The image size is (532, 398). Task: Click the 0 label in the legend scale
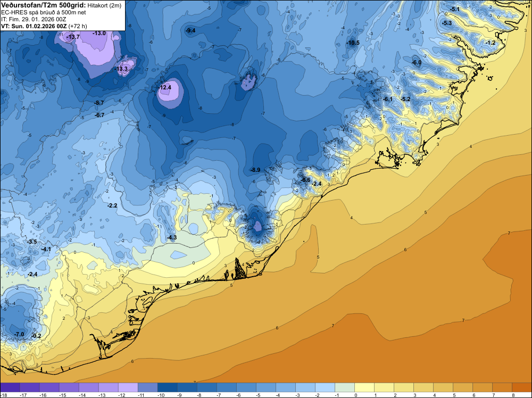pos(356,395)
